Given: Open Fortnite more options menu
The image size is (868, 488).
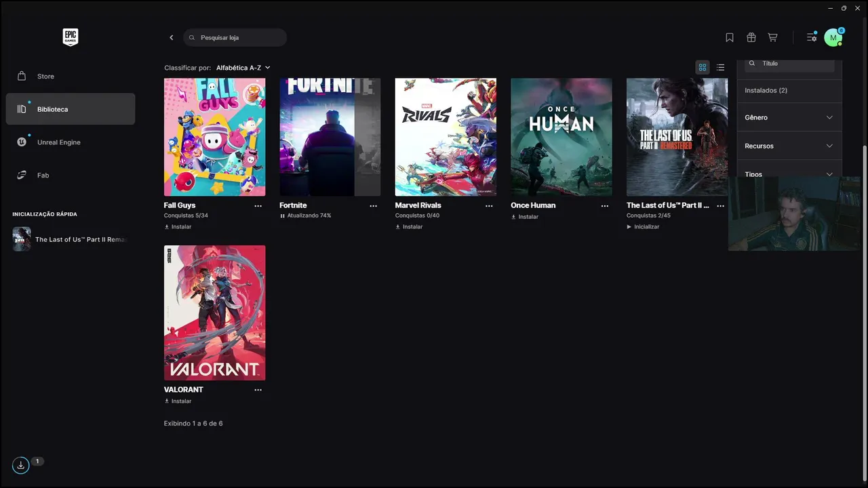Looking at the screenshot, I should point(373,205).
